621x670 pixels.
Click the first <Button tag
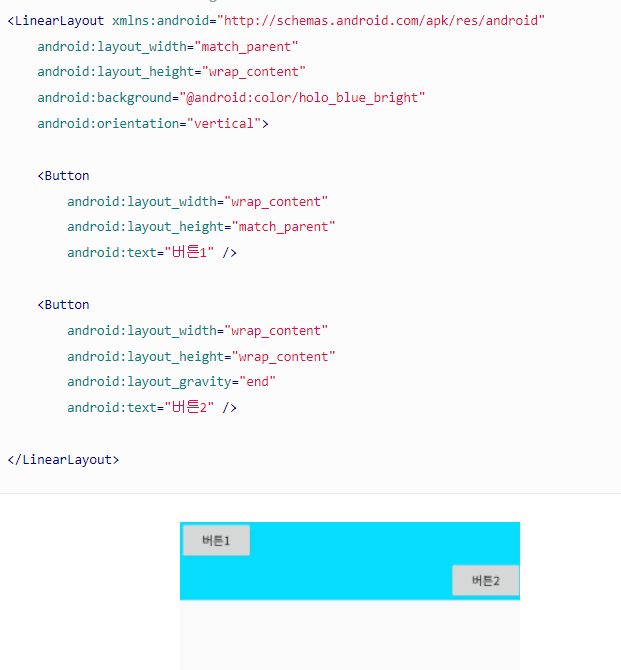click(x=63, y=176)
